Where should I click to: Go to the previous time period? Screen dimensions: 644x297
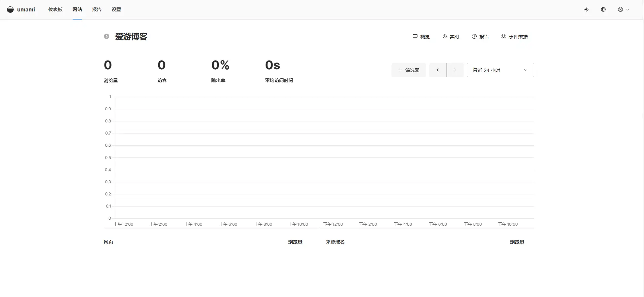click(x=438, y=70)
